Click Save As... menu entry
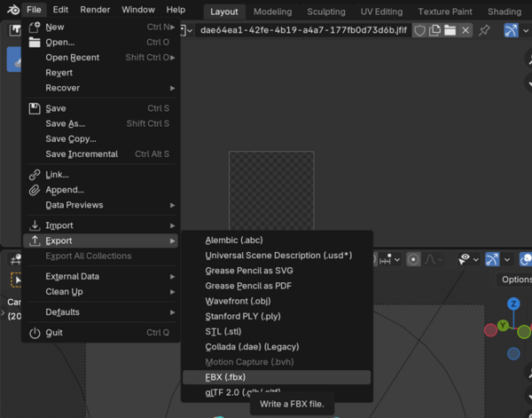 [x=101, y=123]
